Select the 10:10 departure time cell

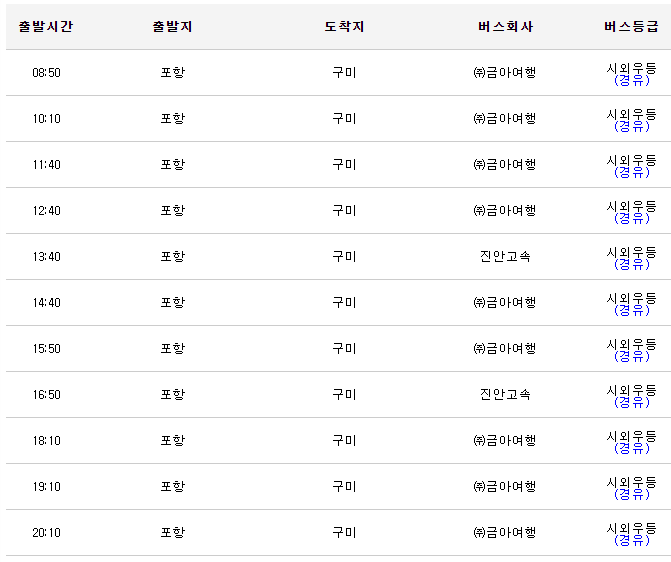click(x=46, y=118)
